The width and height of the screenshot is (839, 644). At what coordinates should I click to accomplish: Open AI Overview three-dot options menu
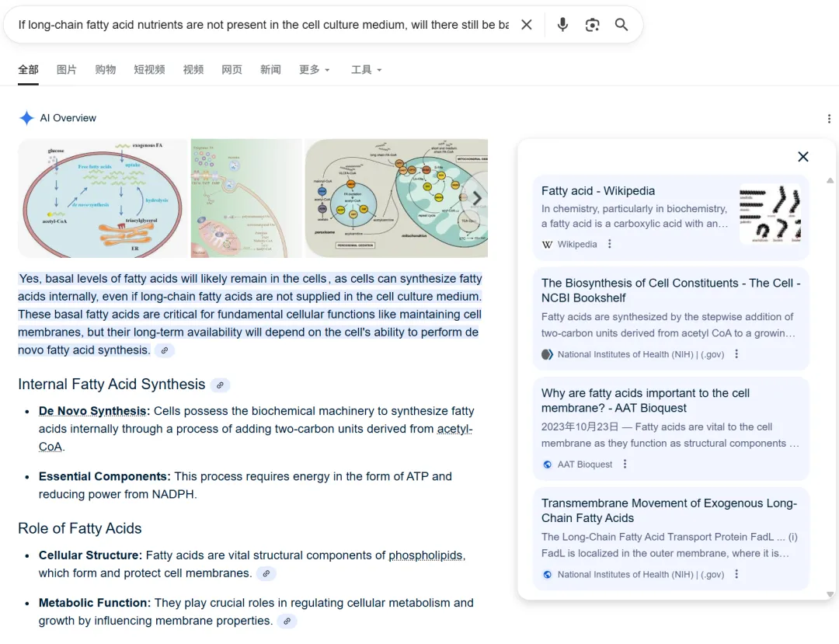tap(829, 119)
